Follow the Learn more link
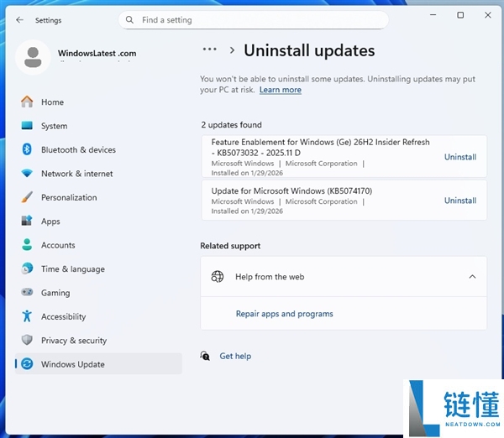The height and width of the screenshot is (438, 504). 280,90
